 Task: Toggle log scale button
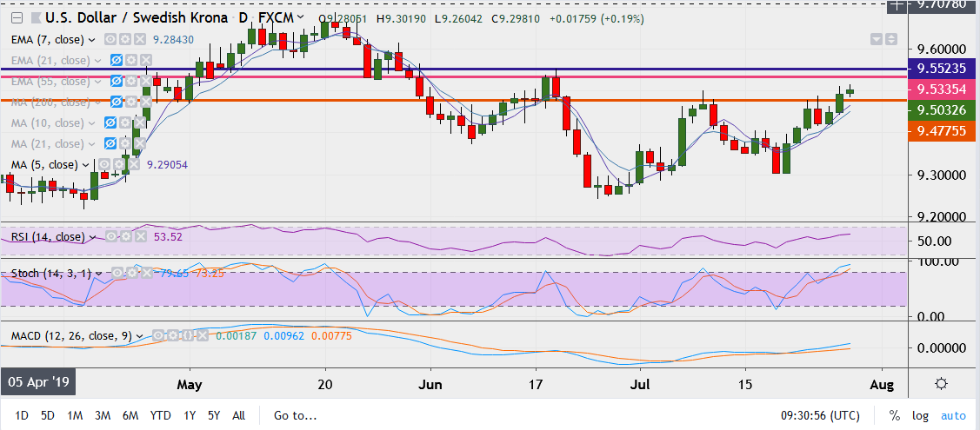tap(920, 415)
